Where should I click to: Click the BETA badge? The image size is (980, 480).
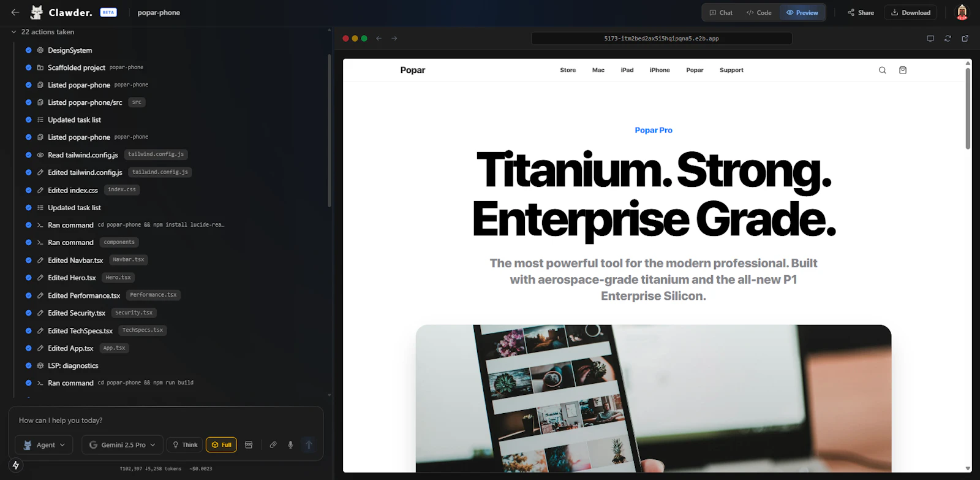click(x=108, y=12)
